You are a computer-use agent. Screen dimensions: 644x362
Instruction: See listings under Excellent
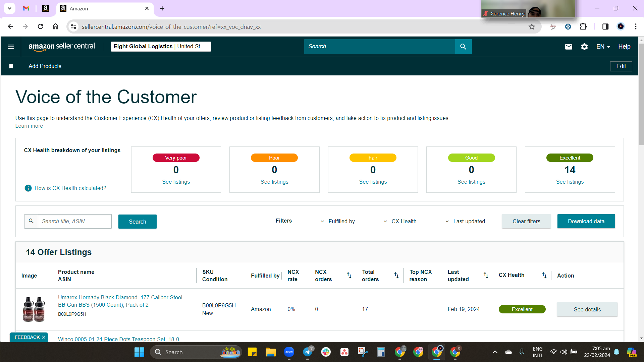pos(570,182)
